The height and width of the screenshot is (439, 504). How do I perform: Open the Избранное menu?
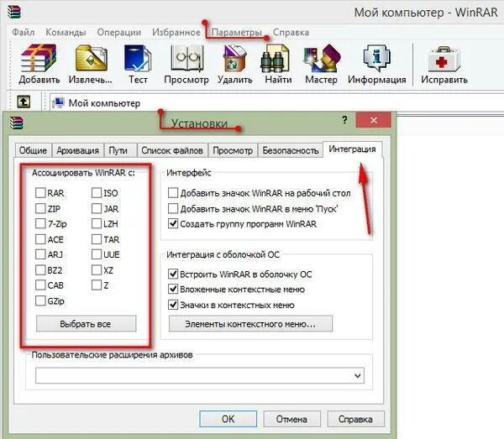176,32
